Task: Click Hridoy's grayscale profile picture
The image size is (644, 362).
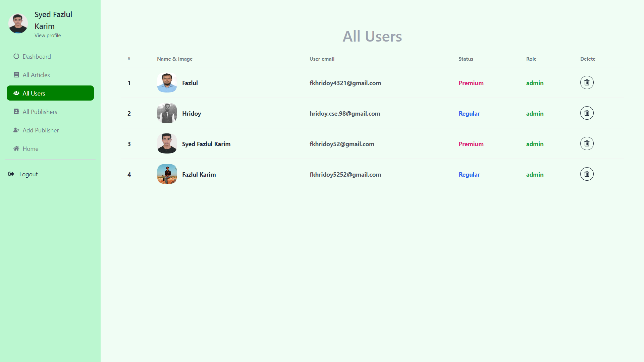Action: tap(167, 113)
